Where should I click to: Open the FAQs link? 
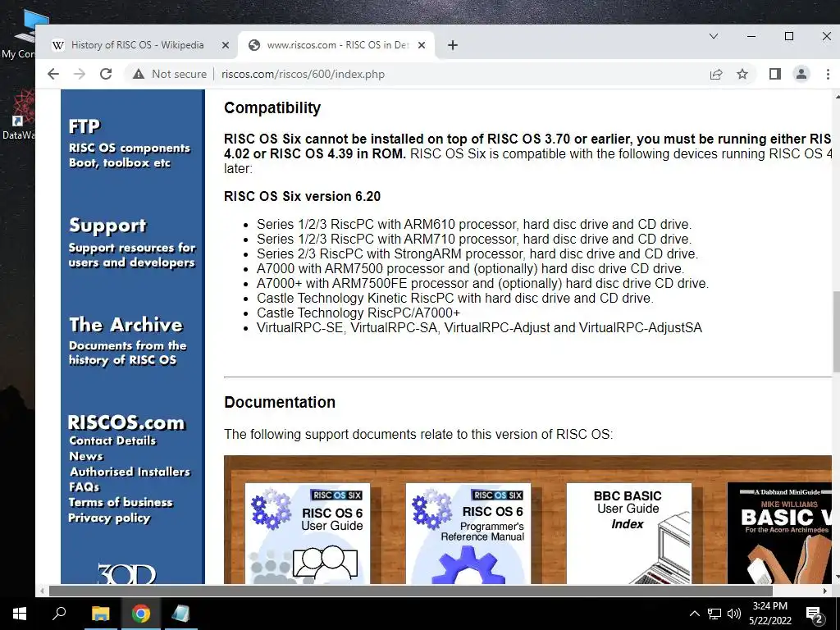(x=84, y=487)
